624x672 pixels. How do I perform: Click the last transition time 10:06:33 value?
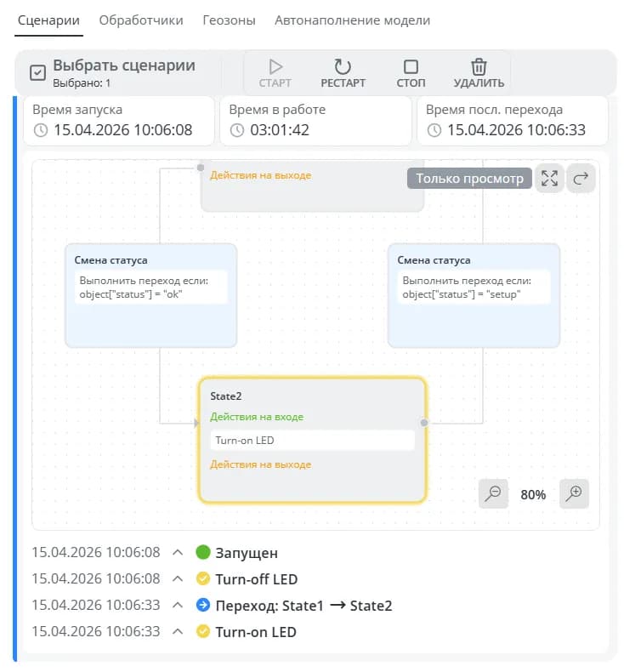tap(517, 130)
